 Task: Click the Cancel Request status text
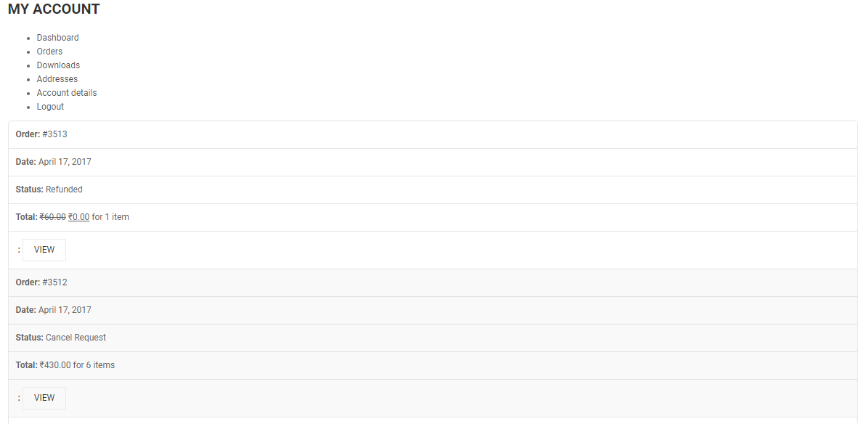point(76,338)
